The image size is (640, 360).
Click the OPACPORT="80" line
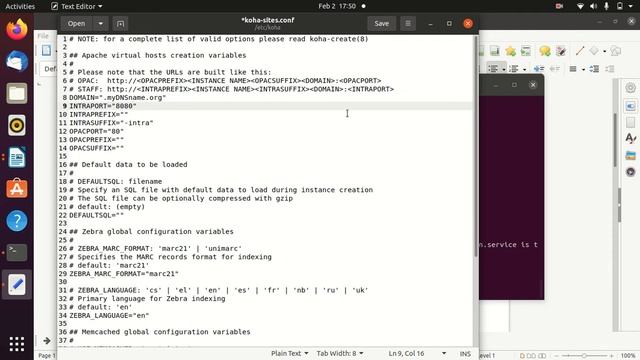96,131
